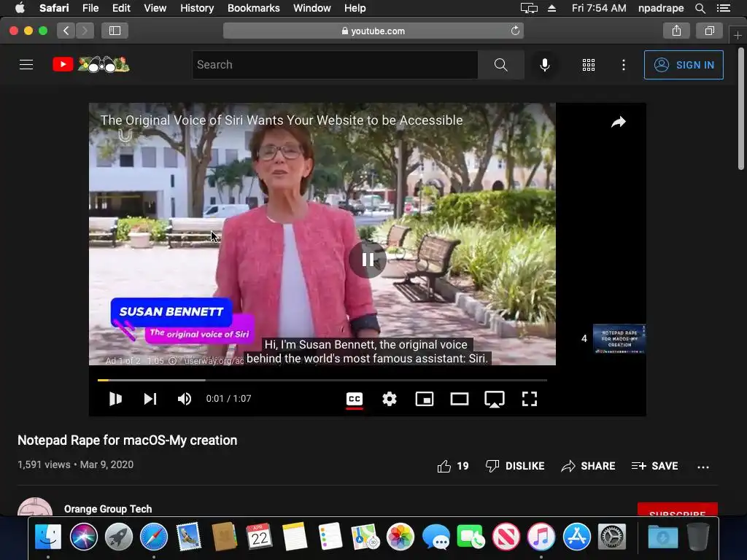Screen dimensions: 747x560
Task: Click the DISLIKE button
Action: (514, 466)
